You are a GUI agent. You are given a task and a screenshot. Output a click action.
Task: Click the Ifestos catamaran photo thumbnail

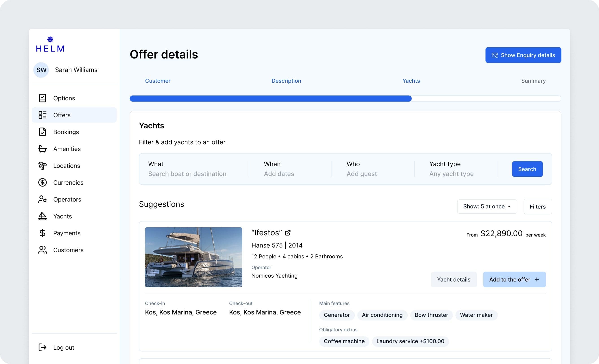193,257
